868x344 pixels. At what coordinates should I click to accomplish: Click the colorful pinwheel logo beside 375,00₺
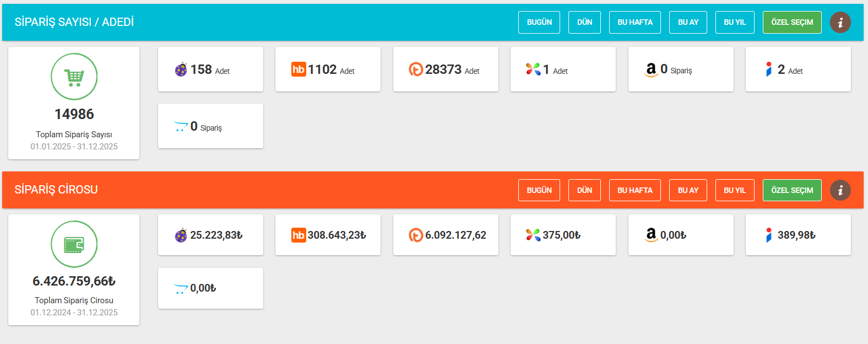[533, 235]
